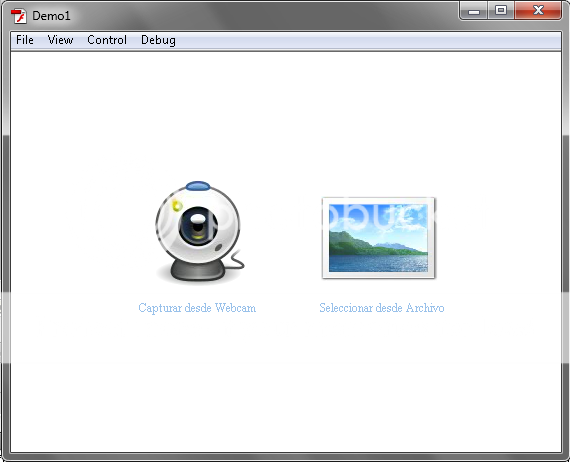The image size is (570, 462).
Task: Click the yellow LED on the webcam
Action: [177, 206]
